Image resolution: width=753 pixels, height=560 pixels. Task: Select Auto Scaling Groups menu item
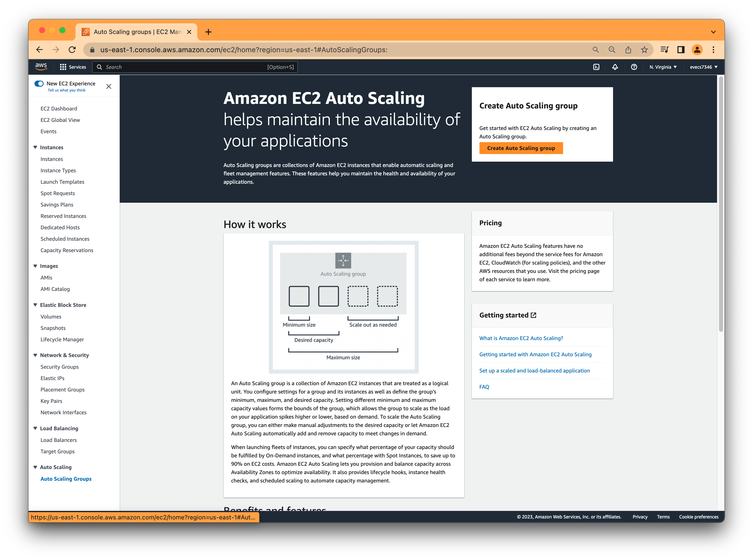65,478
